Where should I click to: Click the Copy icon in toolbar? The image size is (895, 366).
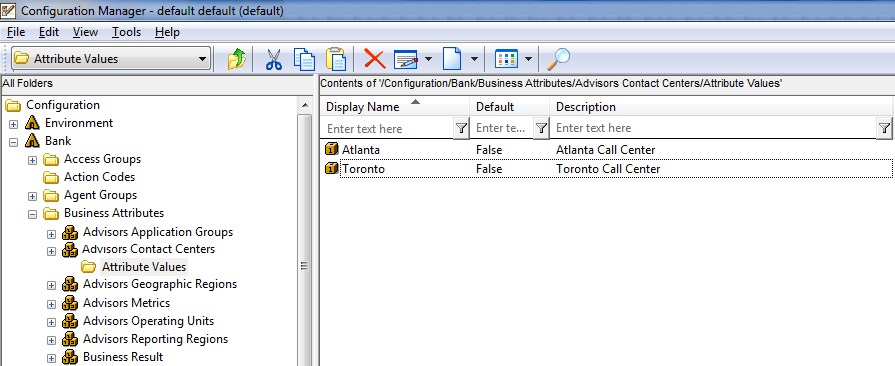click(x=304, y=59)
